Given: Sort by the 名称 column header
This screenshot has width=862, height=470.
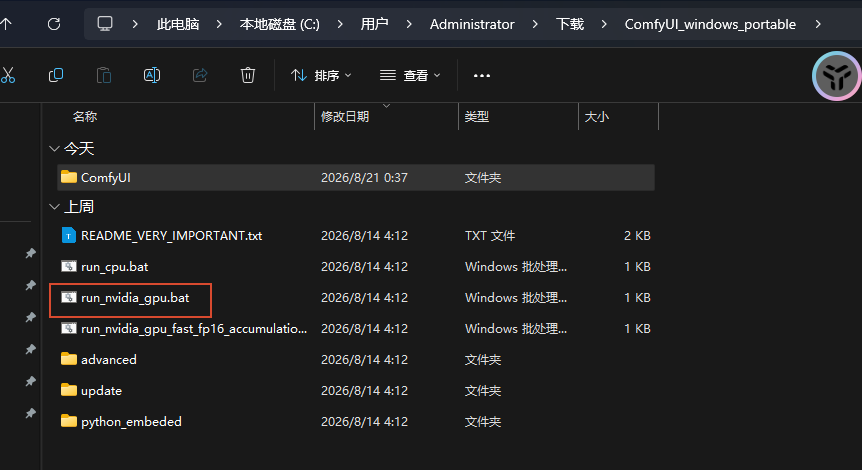Looking at the screenshot, I should point(85,117).
